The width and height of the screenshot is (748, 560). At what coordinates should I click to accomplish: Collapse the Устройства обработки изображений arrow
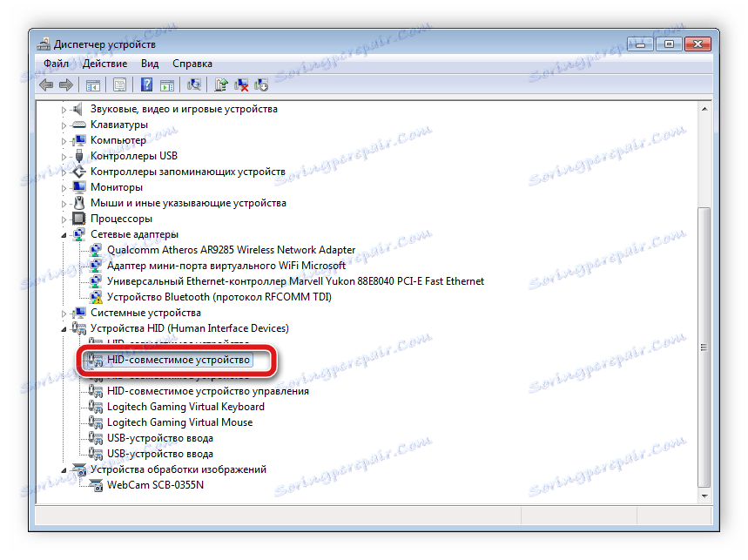click(x=64, y=470)
